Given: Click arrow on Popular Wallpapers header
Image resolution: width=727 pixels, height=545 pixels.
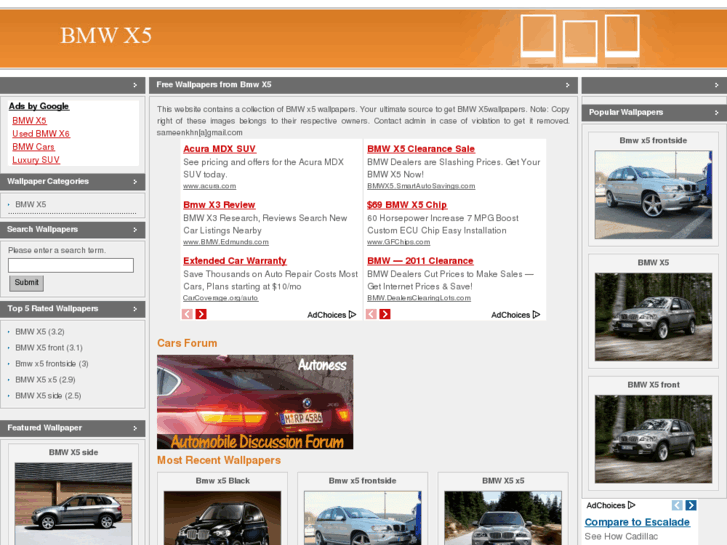Looking at the screenshot, I should [x=716, y=113].
